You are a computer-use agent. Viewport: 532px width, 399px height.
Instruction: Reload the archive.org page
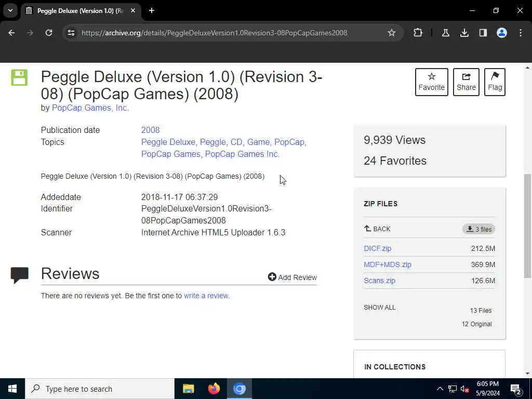[x=49, y=33]
